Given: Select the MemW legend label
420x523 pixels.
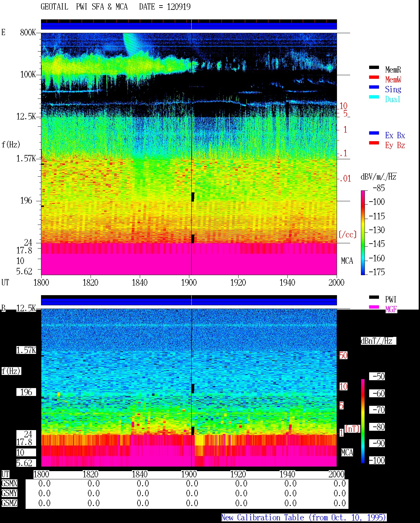Looking at the screenshot, I should (393, 79).
